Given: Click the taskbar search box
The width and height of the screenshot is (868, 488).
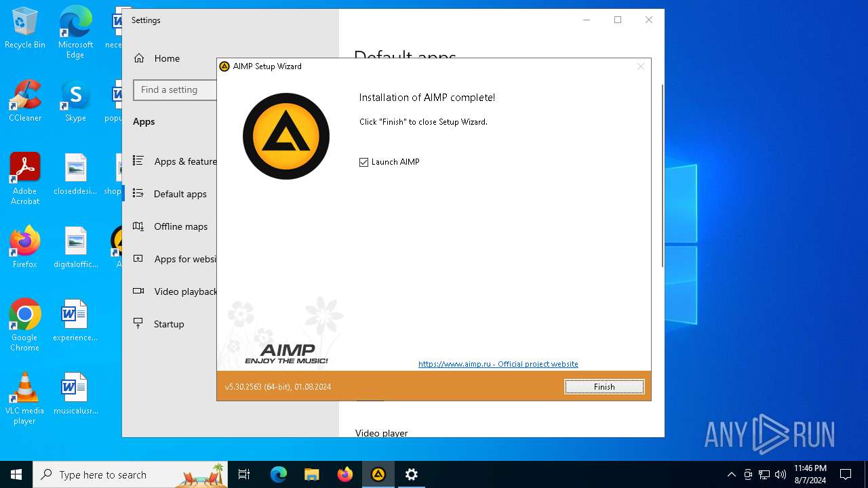Looking at the screenshot, I should click(x=130, y=474).
